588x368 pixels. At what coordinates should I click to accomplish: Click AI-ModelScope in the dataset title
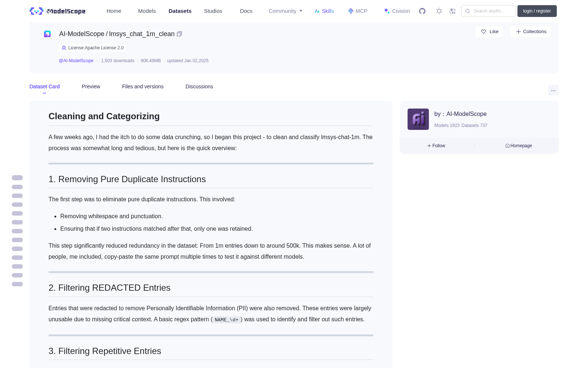click(82, 34)
